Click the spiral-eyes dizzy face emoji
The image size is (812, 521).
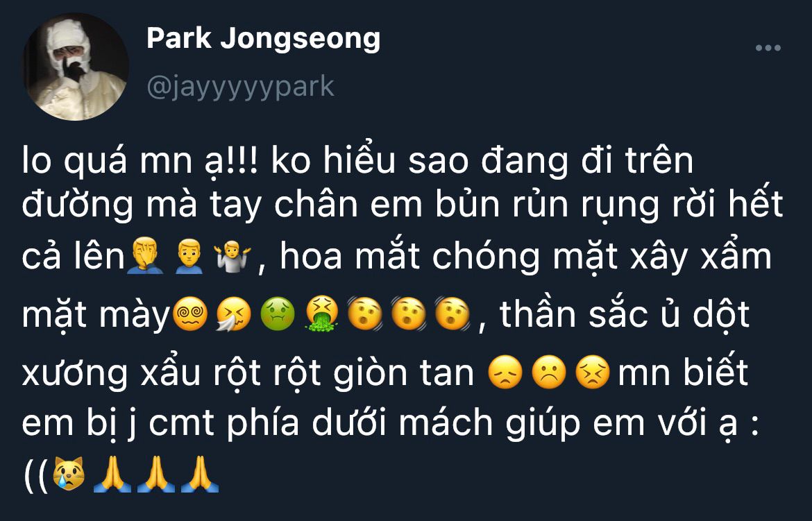click(190, 314)
